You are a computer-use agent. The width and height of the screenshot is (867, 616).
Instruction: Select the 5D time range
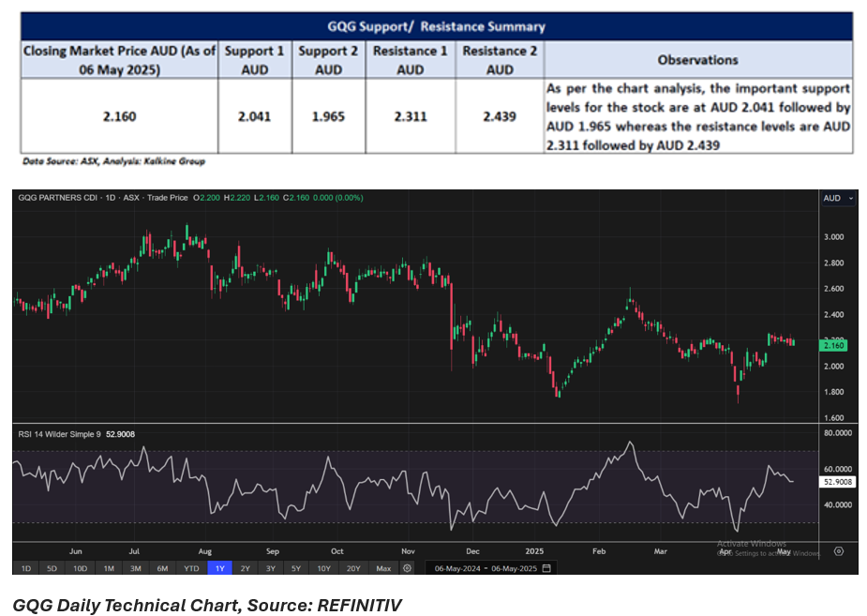pyautogui.click(x=52, y=568)
